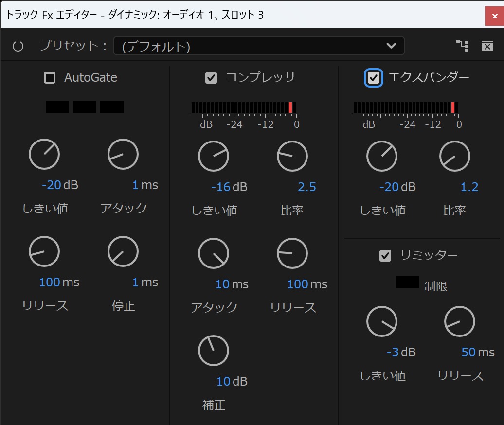The height and width of the screenshot is (425, 504).
Task: Click the AutoGate しきい値 knob
Action: pyautogui.click(x=44, y=154)
